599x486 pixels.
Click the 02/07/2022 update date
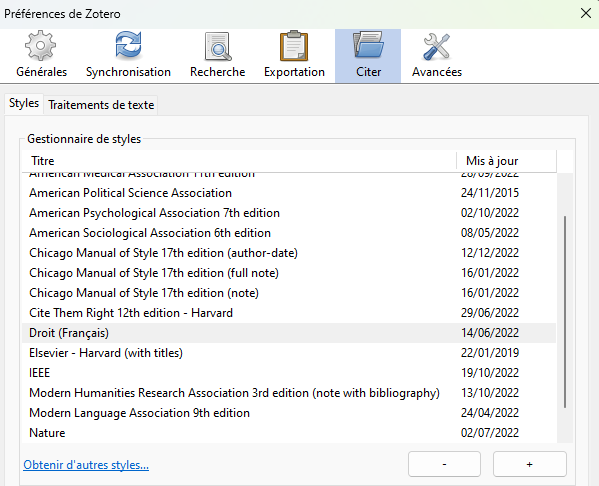490,433
